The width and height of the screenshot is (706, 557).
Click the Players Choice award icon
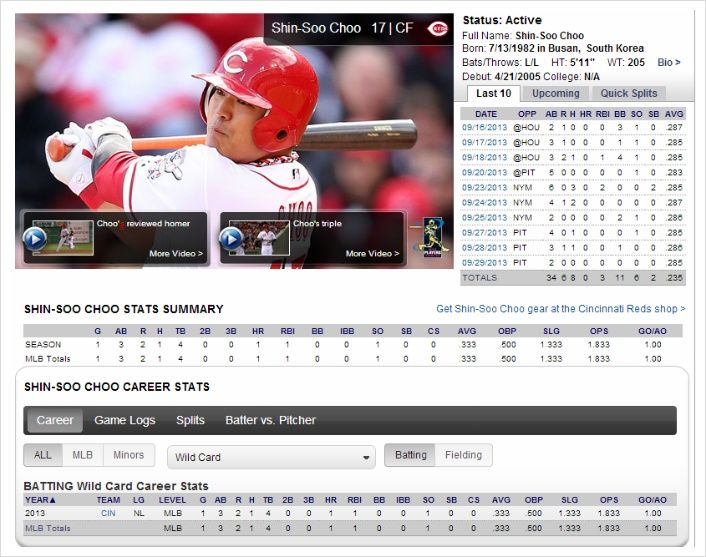432,237
